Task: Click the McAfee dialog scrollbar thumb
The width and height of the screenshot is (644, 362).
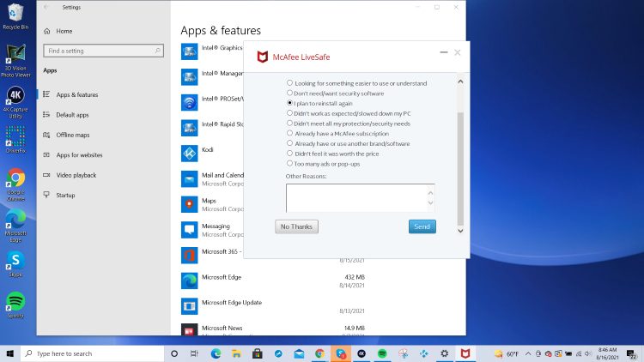Action: 460,168
